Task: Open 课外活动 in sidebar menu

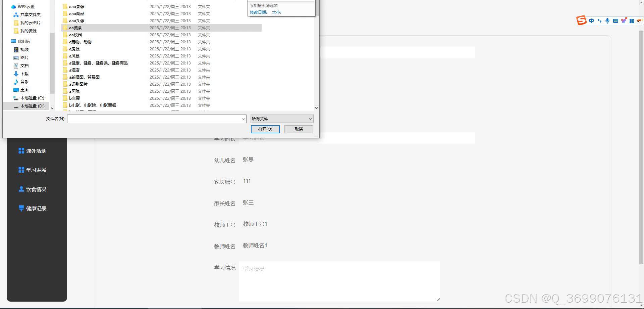Action: [33, 151]
